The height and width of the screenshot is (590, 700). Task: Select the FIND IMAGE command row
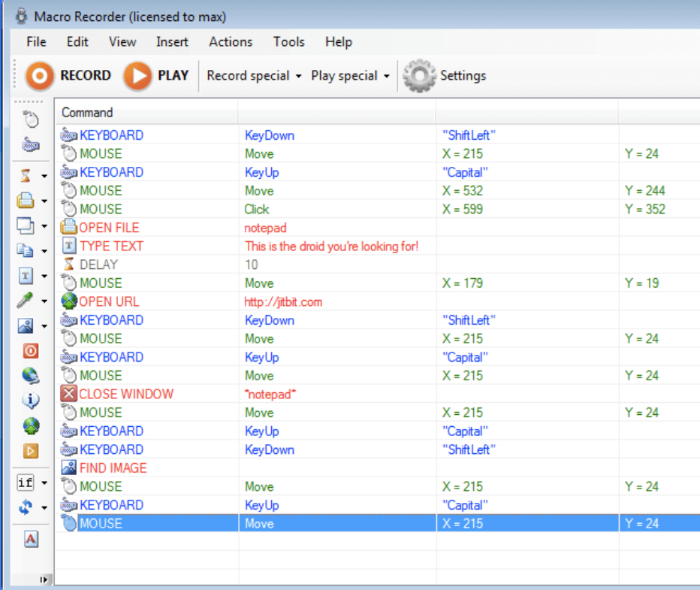pos(377,467)
